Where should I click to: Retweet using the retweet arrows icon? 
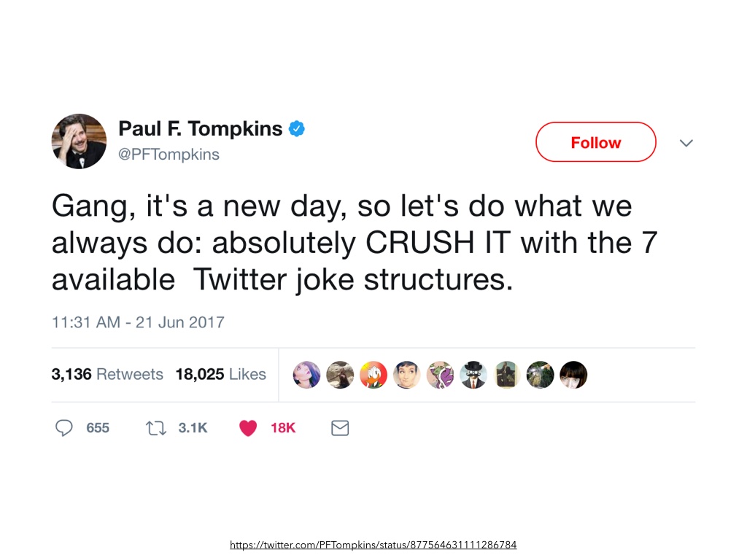[x=155, y=428]
